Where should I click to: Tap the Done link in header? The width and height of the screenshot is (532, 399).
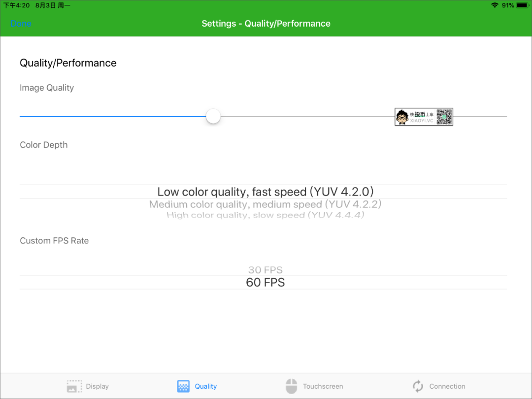(21, 24)
